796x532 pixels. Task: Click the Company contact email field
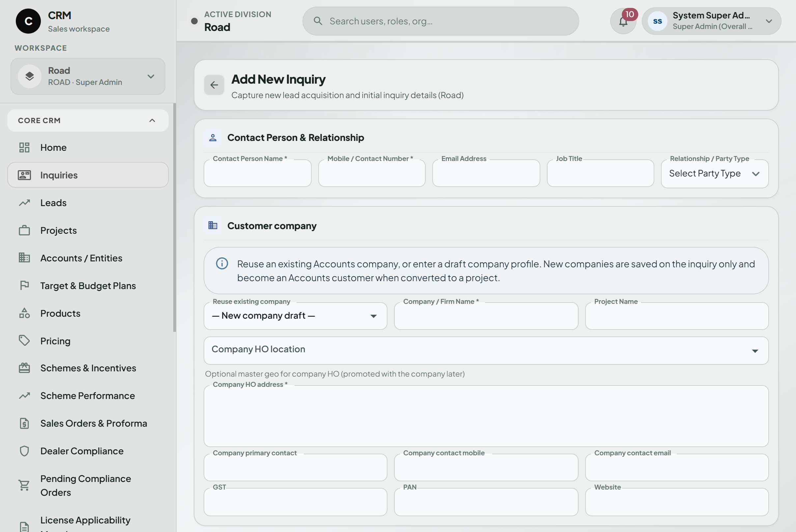pyautogui.click(x=677, y=467)
